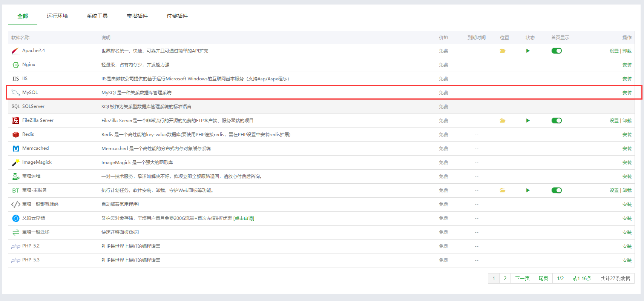Viewport: 644px width, 301px height.
Task: Switch to the 运行环境 tab
Action: pyautogui.click(x=57, y=16)
